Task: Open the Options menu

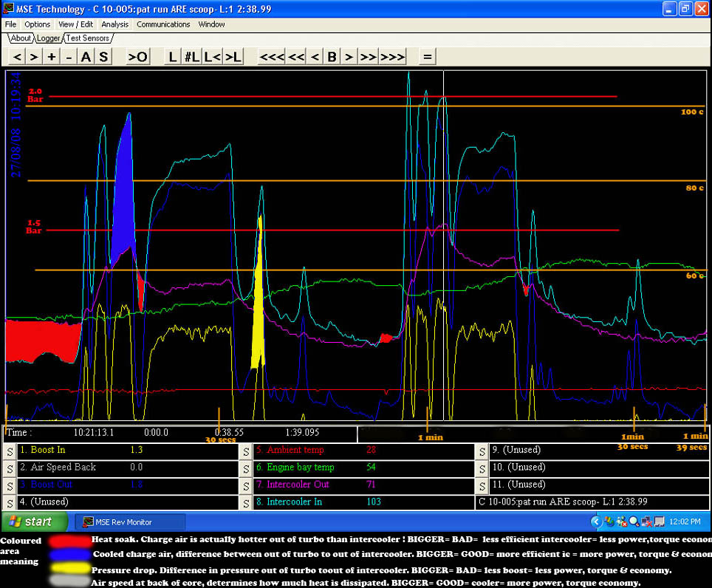Action: click(x=37, y=24)
